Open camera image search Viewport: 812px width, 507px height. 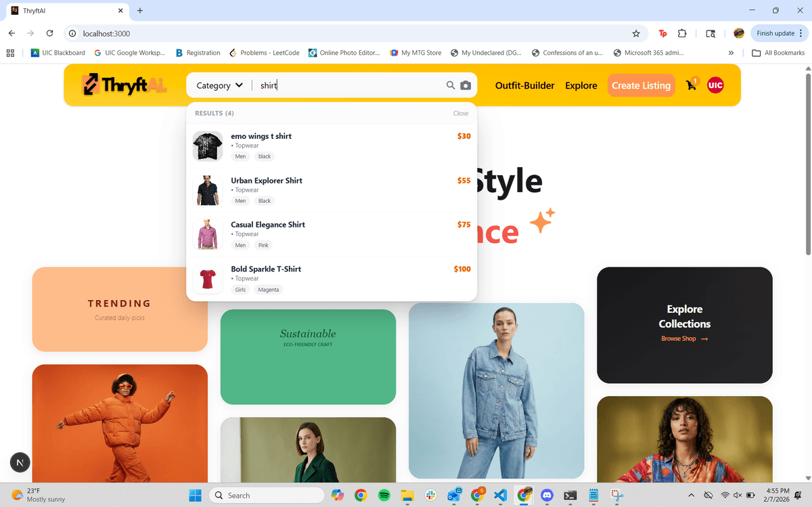pos(466,85)
